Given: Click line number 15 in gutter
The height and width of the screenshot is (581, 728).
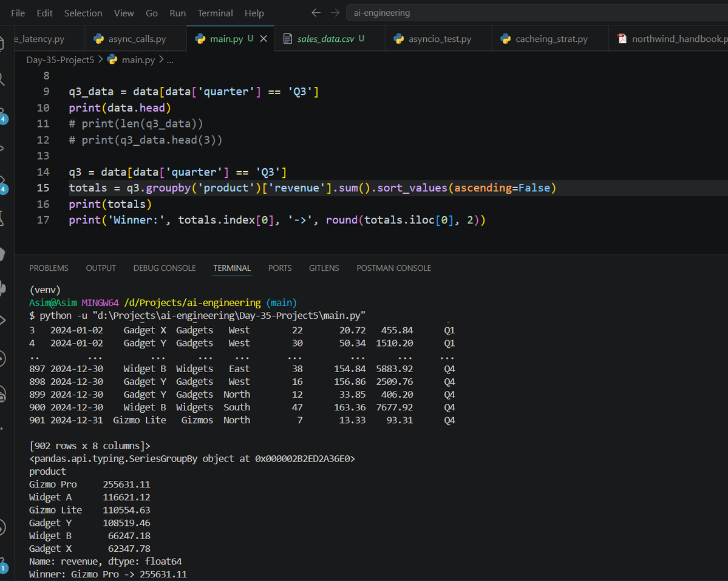Looking at the screenshot, I should 43,188.
